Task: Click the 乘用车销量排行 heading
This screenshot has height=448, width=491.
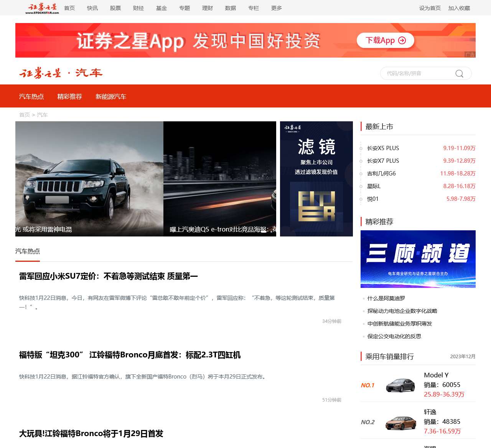Action: (389, 357)
